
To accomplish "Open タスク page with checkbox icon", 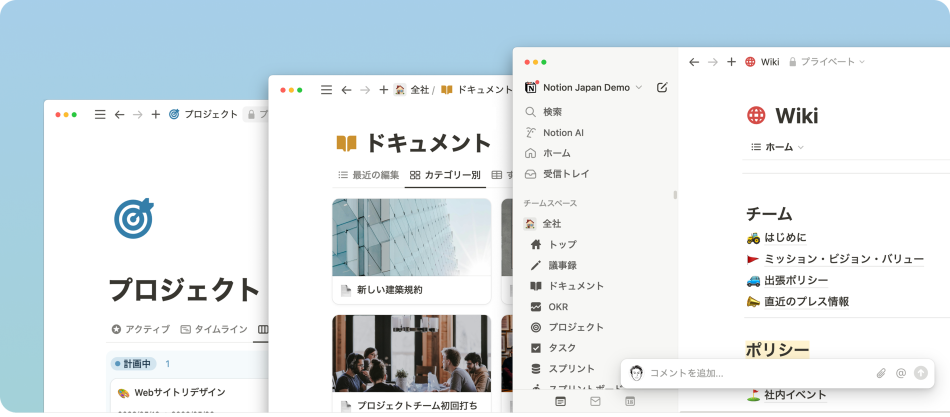I will pos(561,348).
